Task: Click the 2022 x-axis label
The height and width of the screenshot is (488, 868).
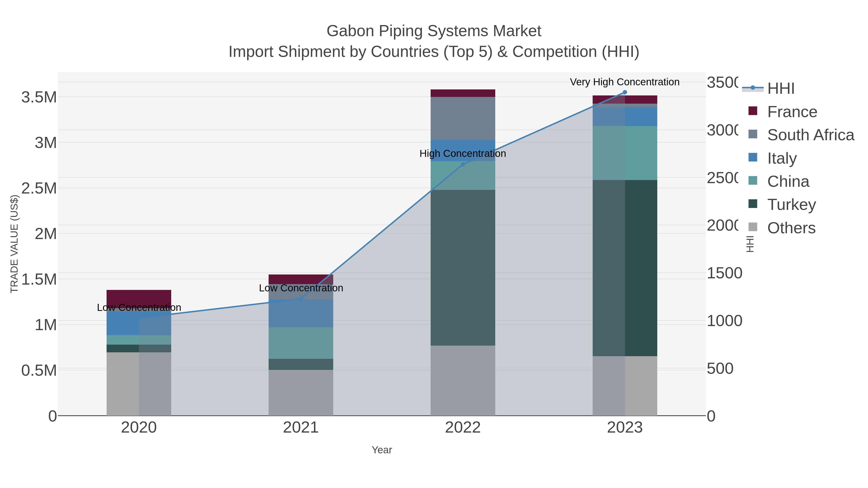Action: [463, 428]
